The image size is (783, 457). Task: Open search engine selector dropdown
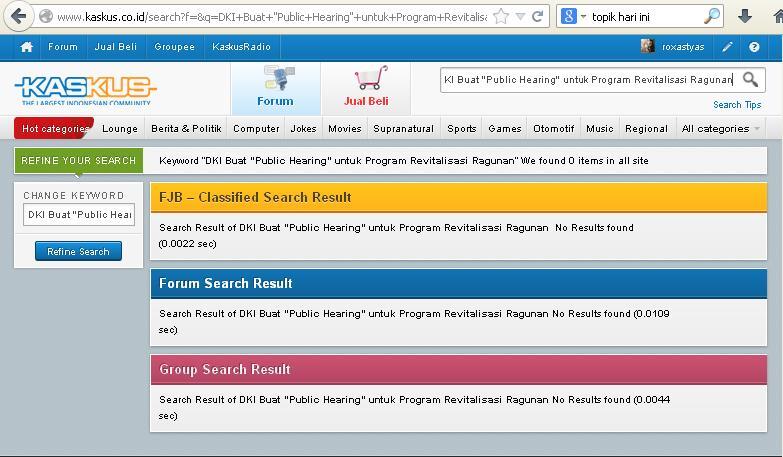point(583,17)
